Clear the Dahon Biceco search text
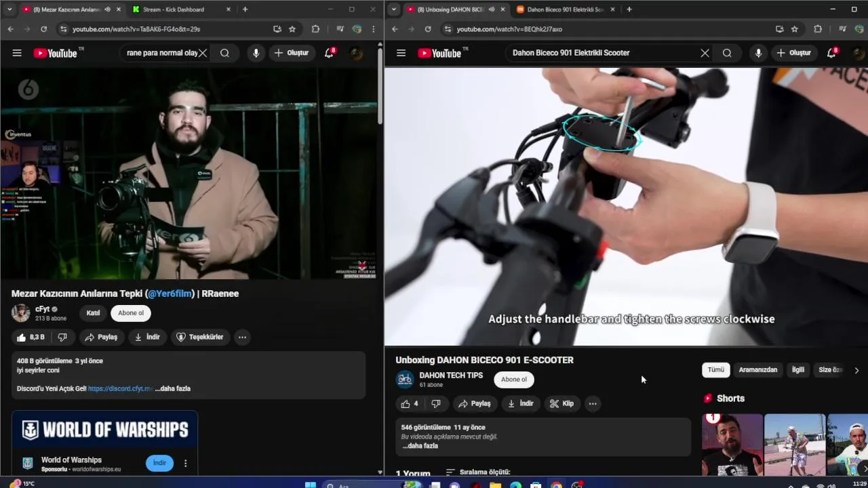 (705, 53)
